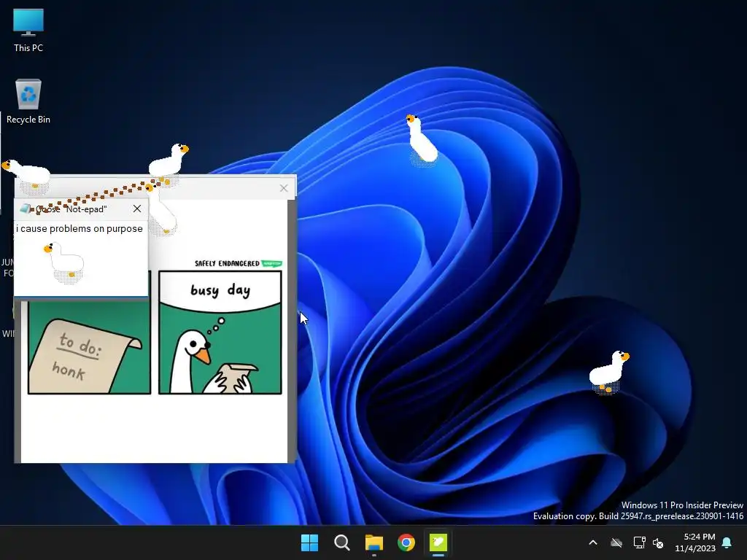Click the 'busy day' comic panel
Screen dimensions: 747x560
click(x=220, y=332)
